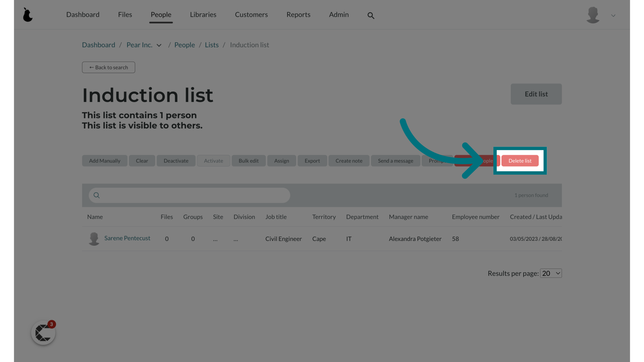Click the Employee number column header

476,217
